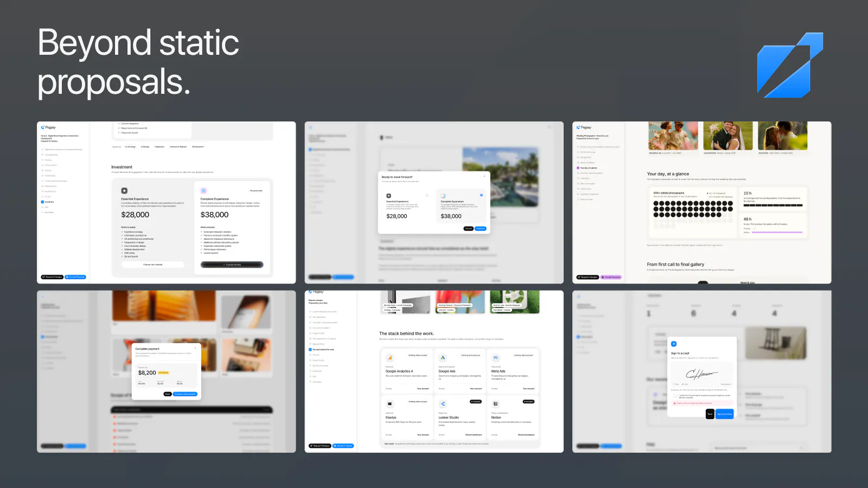Screen dimensions: 868x488
Task: Click the black 10 h segmented bar
Action: pos(773,206)
